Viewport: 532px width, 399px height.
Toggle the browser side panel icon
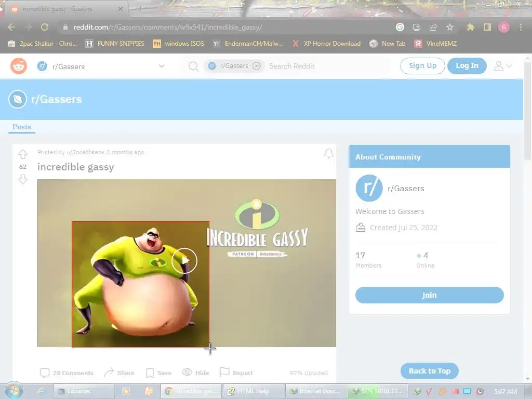(487, 27)
